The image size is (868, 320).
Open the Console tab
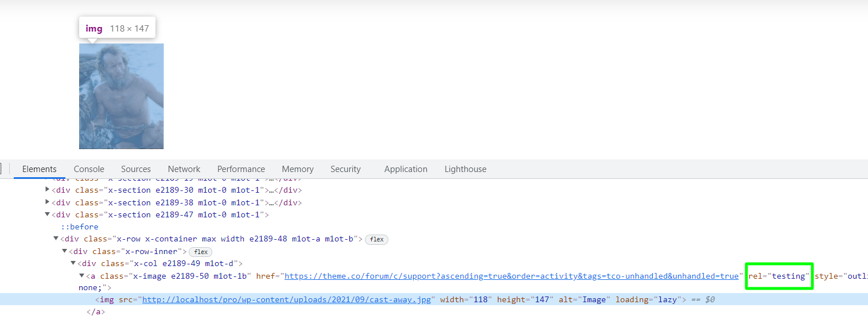click(89, 169)
